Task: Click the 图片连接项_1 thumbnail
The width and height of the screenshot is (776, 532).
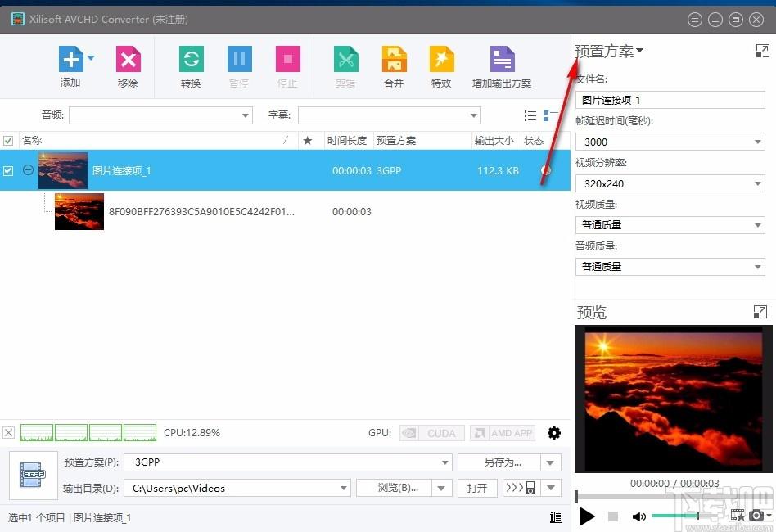Action: (x=63, y=171)
